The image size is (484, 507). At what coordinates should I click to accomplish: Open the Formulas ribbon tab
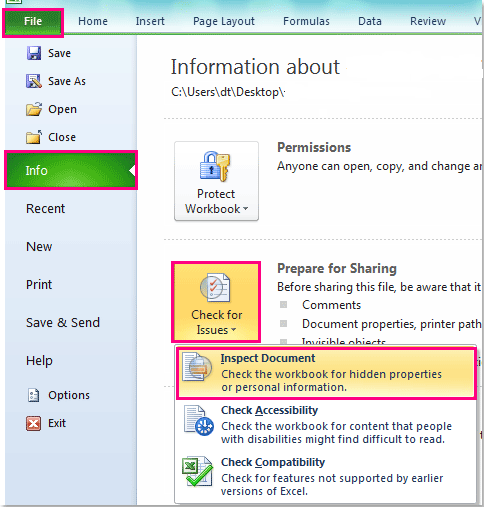pyautogui.click(x=306, y=21)
